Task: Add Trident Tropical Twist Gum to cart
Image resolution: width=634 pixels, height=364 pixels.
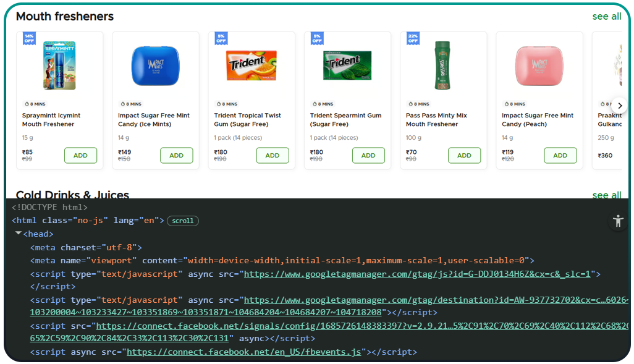Action: pos(273,155)
